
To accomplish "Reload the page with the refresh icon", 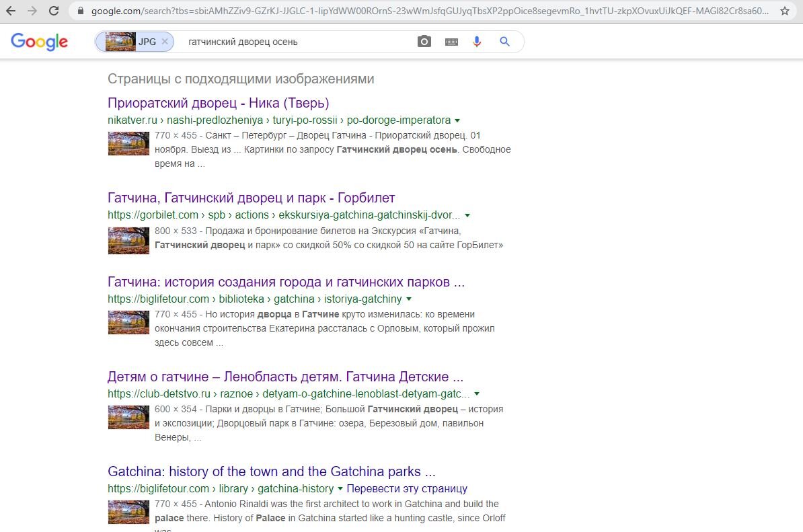I will tap(53, 11).
